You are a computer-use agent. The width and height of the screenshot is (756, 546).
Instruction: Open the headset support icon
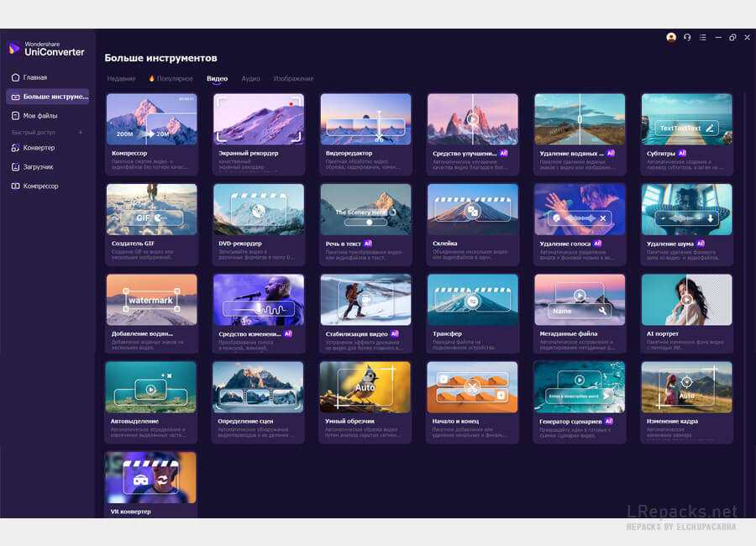(687, 37)
